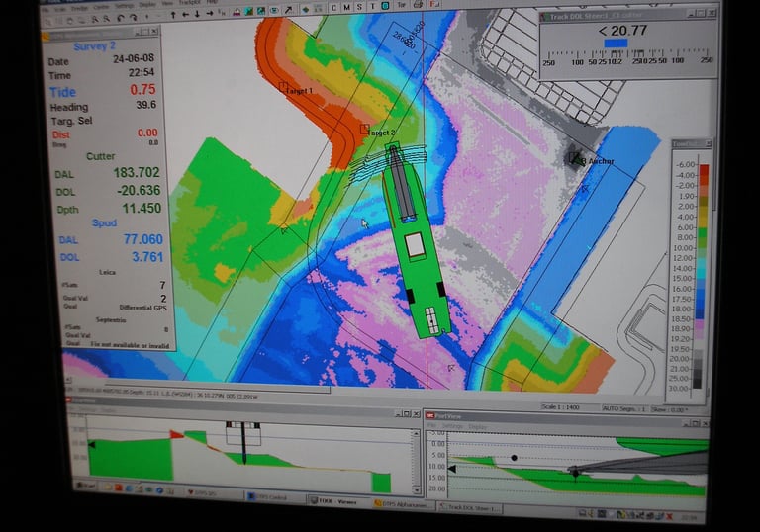Viewport: 760px width, 532px height.
Task: Click the first green chart map icon
Action: pos(249,12)
